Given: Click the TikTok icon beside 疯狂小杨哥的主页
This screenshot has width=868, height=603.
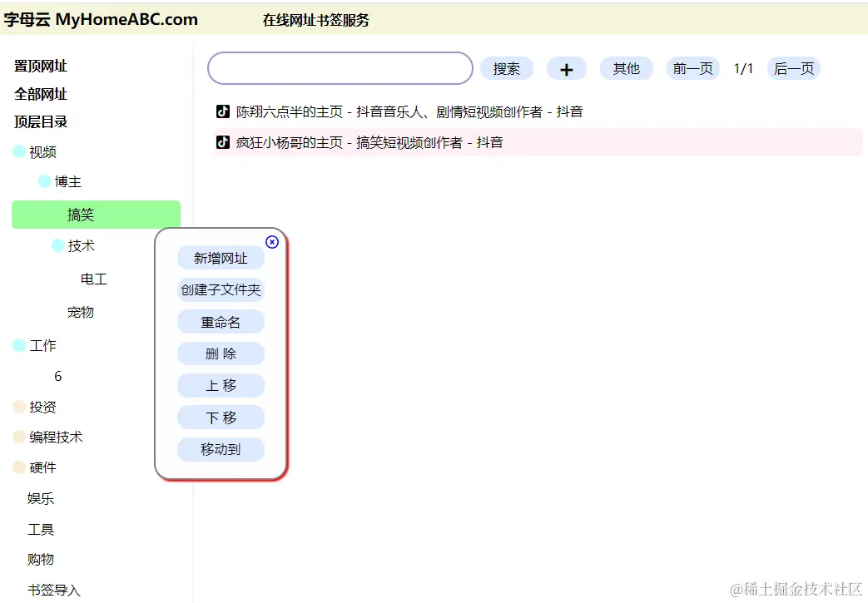Looking at the screenshot, I should (222, 141).
